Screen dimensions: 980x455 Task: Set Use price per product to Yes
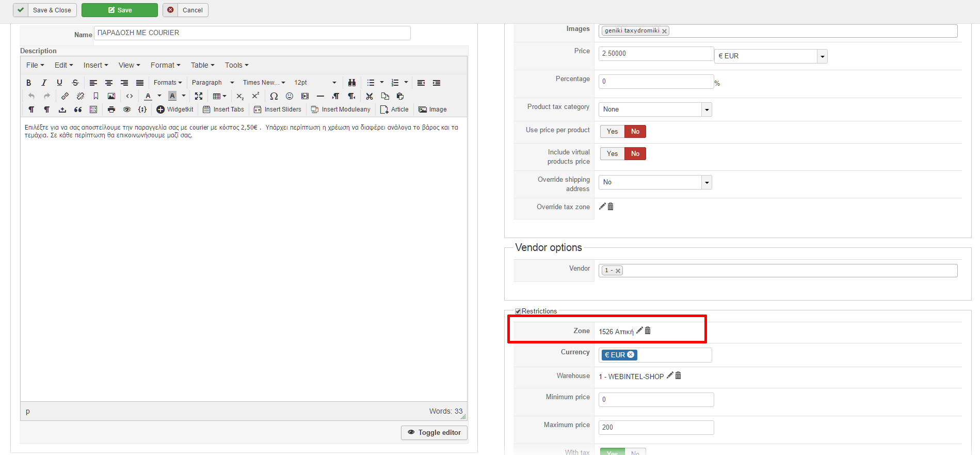click(613, 132)
